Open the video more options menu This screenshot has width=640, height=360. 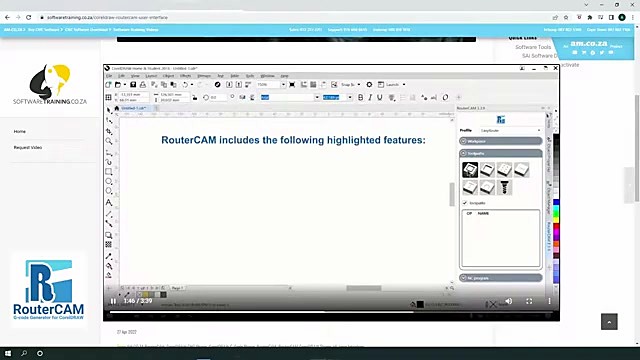549,301
